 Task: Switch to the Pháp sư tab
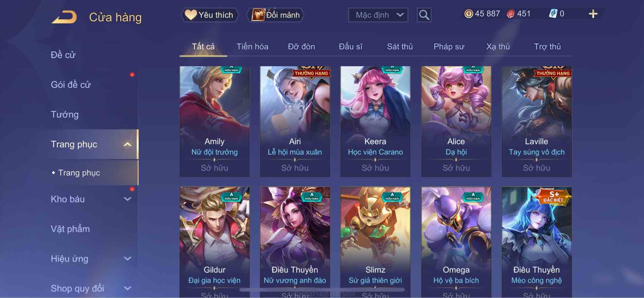(449, 46)
